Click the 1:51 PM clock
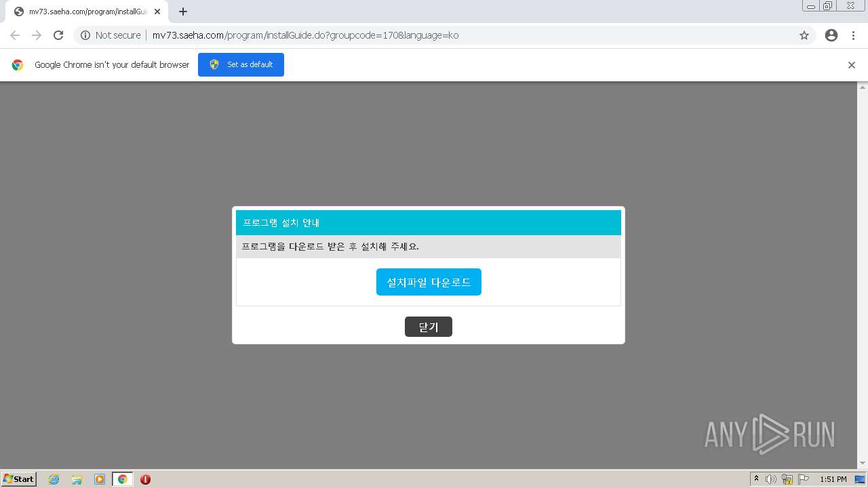Screen dimensions: 868x488 (x=833, y=479)
